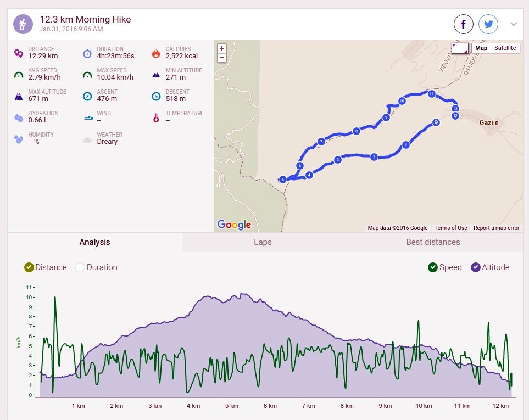Expand the workout options chevron
The height and width of the screenshot is (420, 529).
point(514,24)
